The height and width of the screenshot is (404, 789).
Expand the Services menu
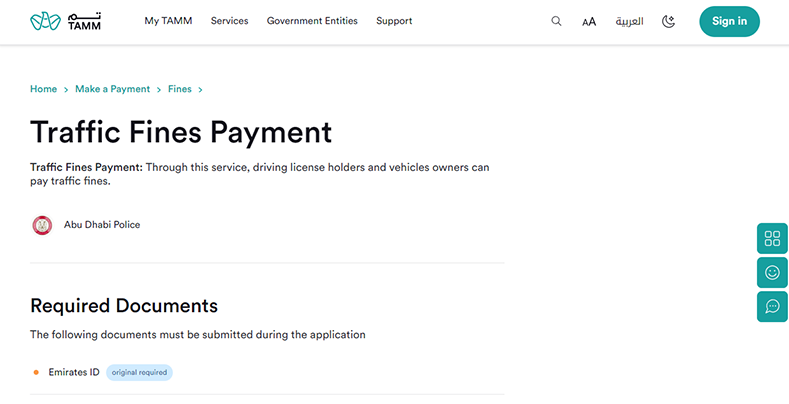229,21
